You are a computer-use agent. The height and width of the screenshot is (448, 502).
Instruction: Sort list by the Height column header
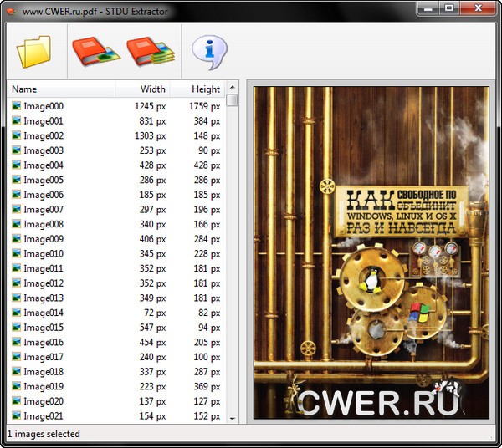pyautogui.click(x=197, y=89)
